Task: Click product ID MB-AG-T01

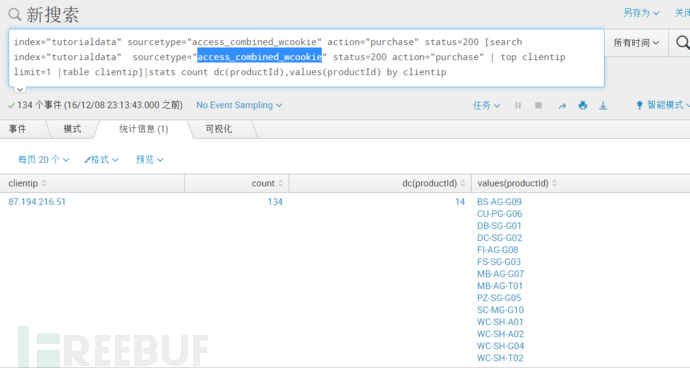Action: (x=500, y=286)
